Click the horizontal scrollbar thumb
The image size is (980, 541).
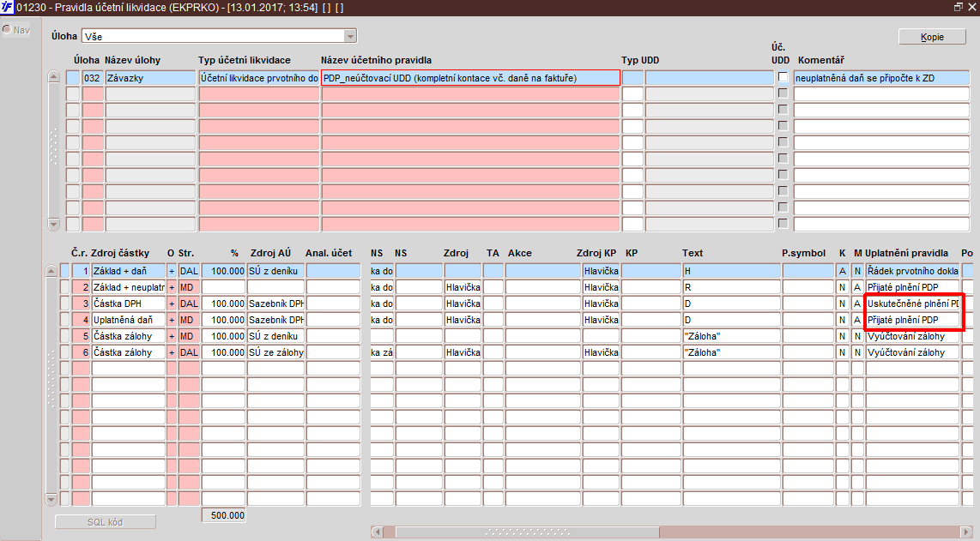pos(528,532)
